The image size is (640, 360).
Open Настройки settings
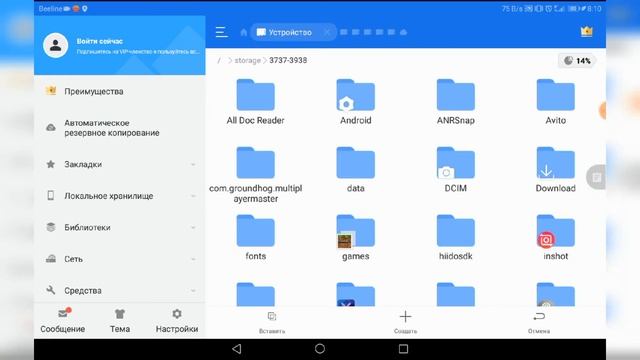[x=177, y=321]
